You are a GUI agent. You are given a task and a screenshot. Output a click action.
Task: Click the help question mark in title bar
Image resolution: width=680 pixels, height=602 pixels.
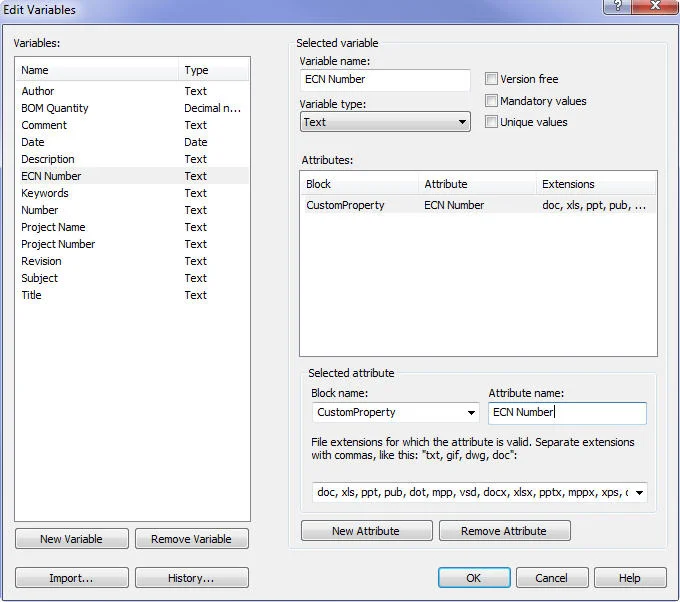click(619, 6)
